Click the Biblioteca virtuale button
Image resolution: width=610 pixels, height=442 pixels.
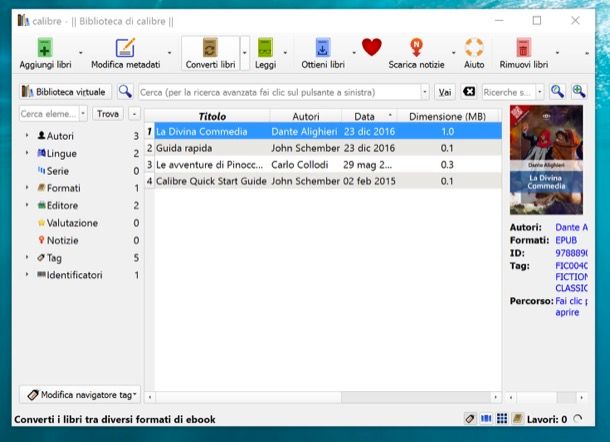(x=65, y=92)
